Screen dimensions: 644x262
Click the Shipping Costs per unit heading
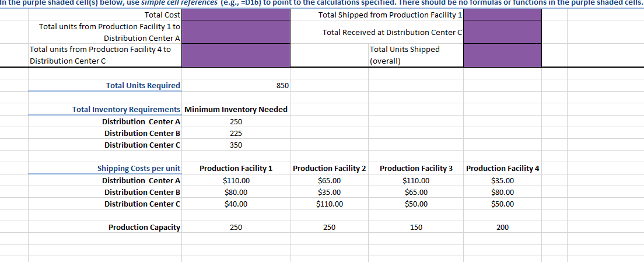(x=139, y=169)
